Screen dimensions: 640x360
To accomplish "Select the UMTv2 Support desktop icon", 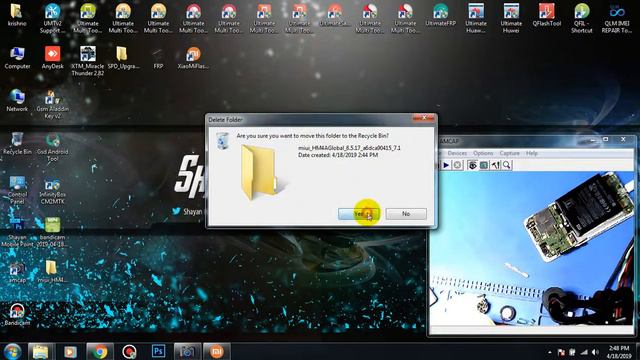I will (52, 18).
